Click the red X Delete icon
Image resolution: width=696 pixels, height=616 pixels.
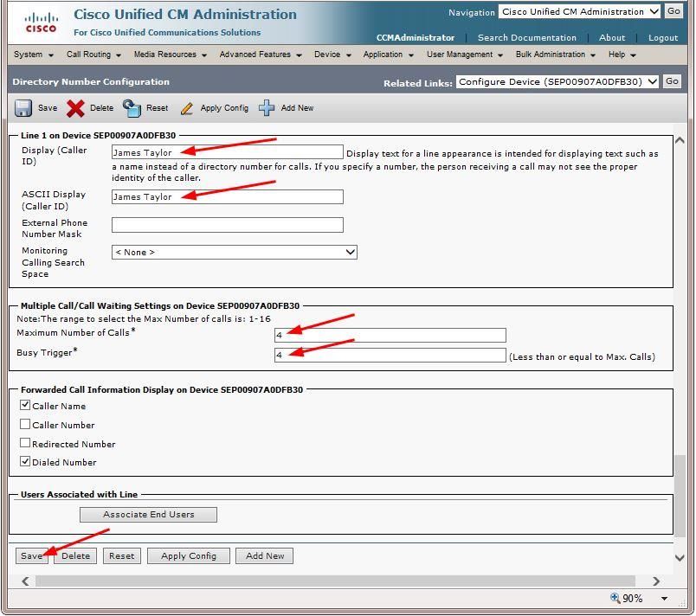(75, 108)
